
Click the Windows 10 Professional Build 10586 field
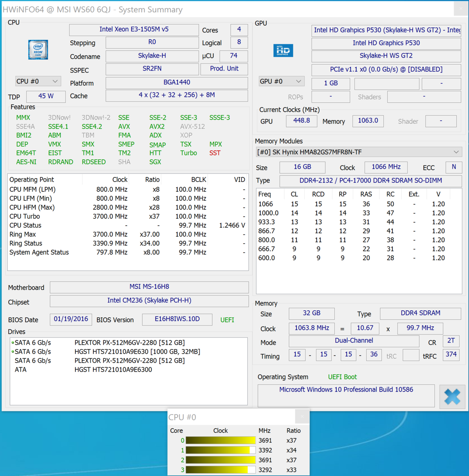[x=346, y=395]
